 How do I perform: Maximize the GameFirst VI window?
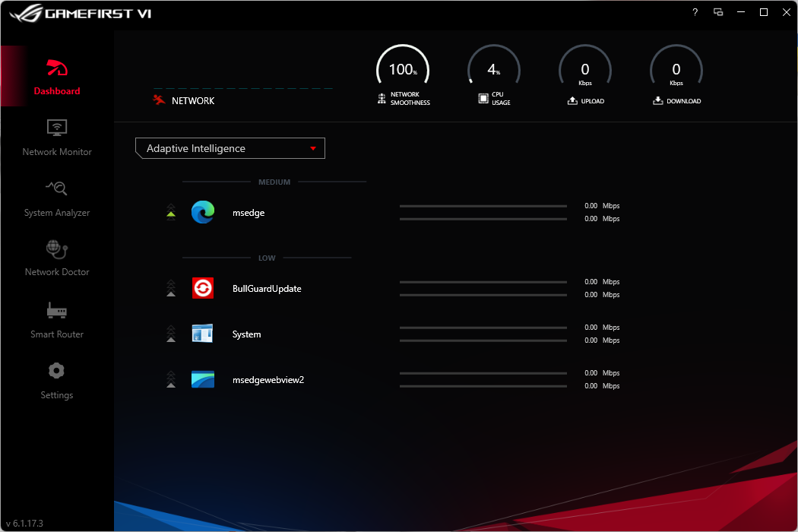point(763,12)
